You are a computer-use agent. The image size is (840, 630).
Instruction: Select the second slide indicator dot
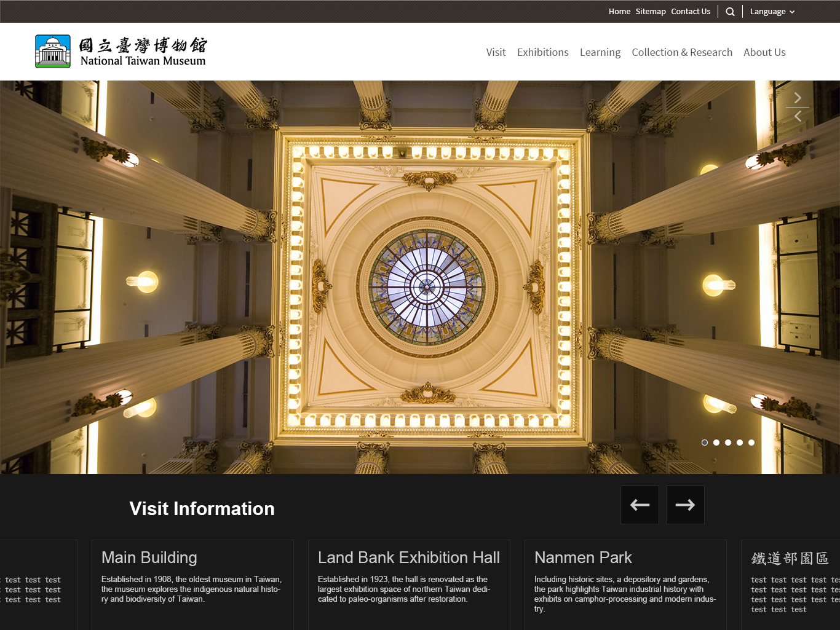tap(716, 443)
